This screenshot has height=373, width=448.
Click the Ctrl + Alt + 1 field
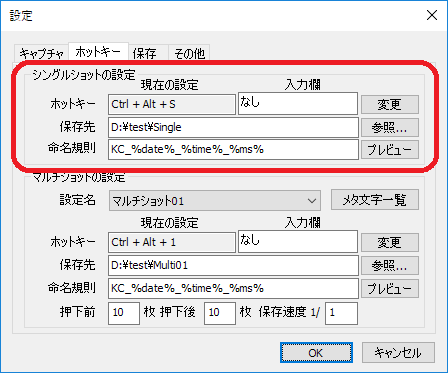(x=172, y=242)
